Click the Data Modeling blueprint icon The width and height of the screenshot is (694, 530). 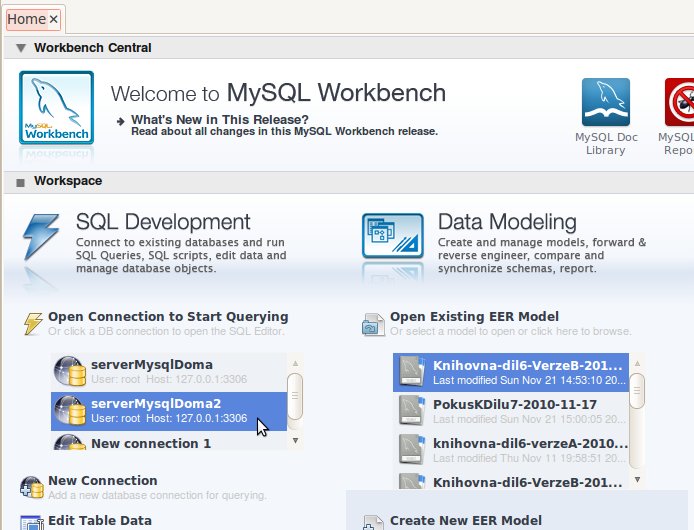click(x=393, y=236)
